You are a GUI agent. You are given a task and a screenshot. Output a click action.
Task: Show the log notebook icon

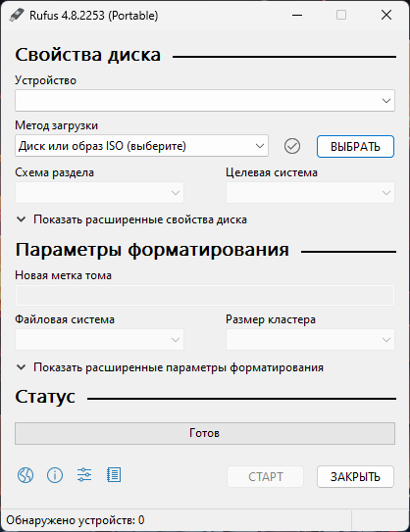point(114,475)
